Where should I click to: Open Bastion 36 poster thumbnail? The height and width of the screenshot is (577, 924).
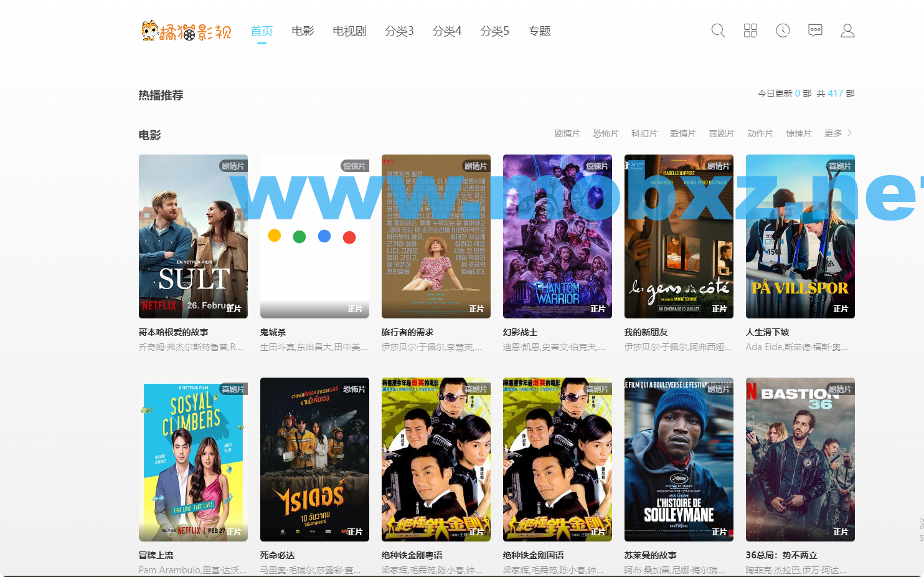[800, 459]
